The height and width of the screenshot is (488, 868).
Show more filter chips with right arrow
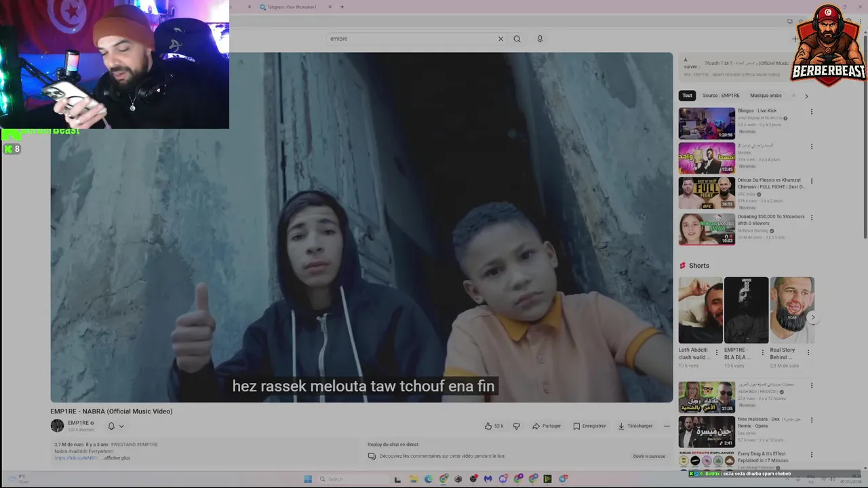click(x=806, y=96)
